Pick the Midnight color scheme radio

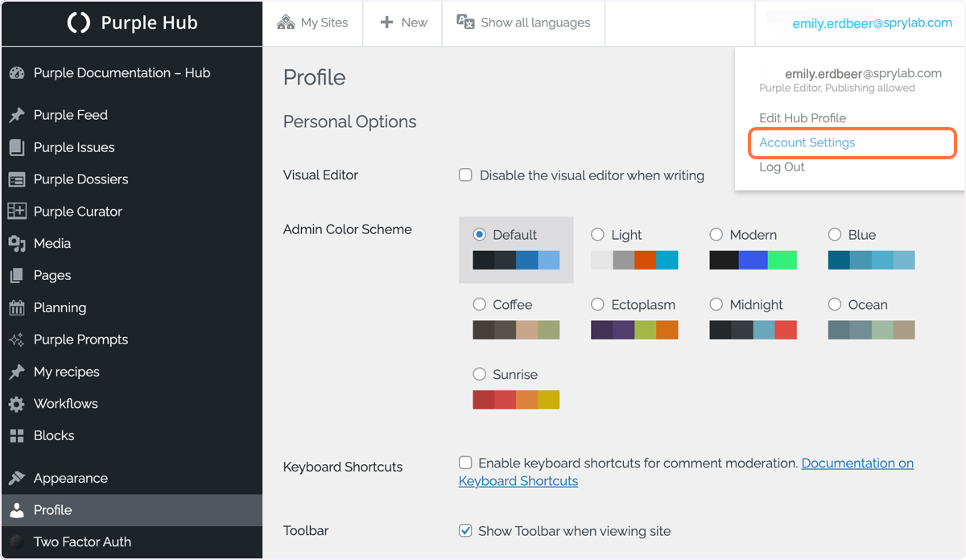pyautogui.click(x=716, y=304)
